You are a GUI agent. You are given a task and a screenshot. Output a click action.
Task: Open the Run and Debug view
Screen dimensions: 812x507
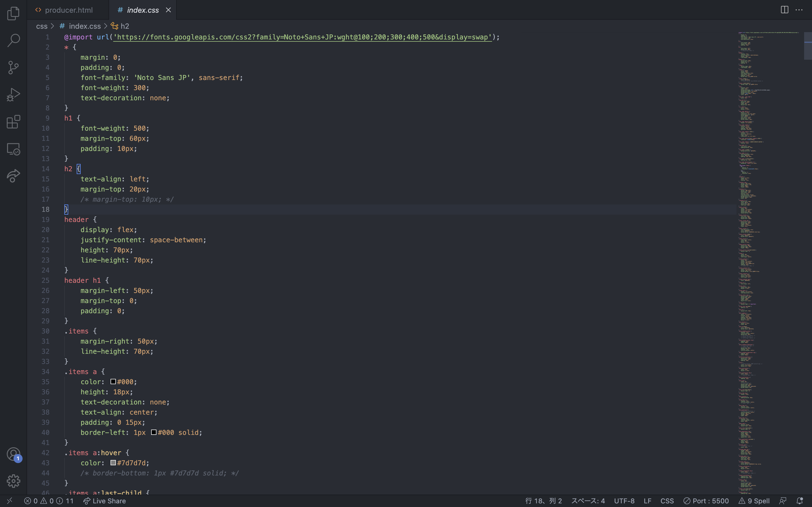point(14,95)
